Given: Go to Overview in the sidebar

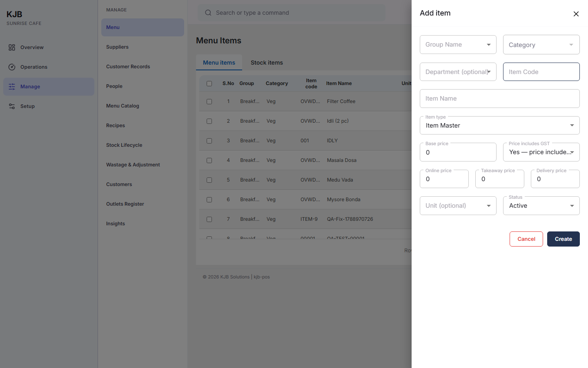Looking at the screenshot, I should 49,47.
